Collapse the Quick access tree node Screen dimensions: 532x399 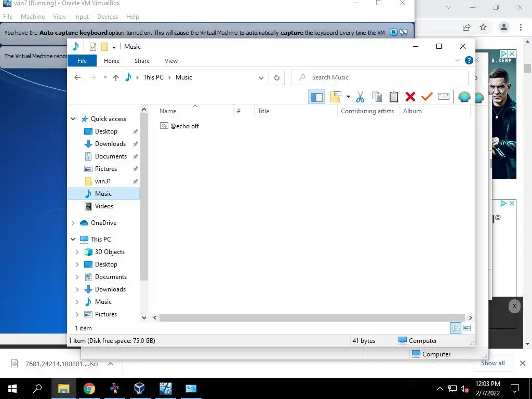click(x=73, y=119)
